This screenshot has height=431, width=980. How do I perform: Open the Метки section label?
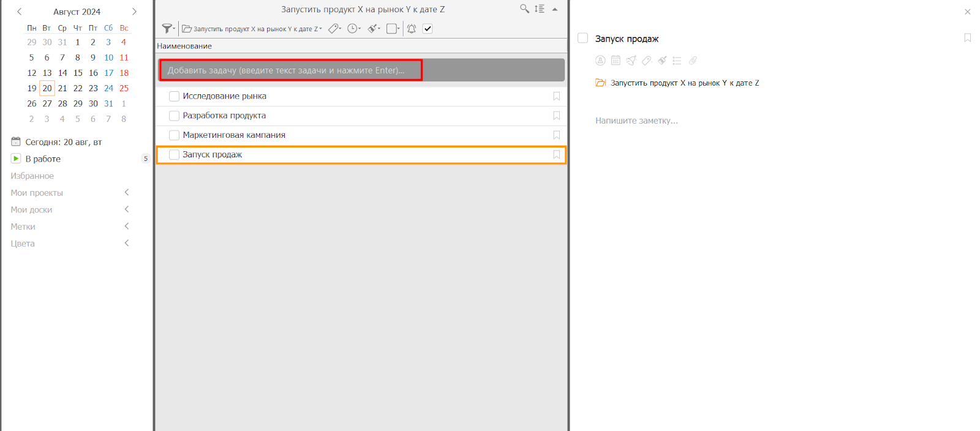point(23,227)
